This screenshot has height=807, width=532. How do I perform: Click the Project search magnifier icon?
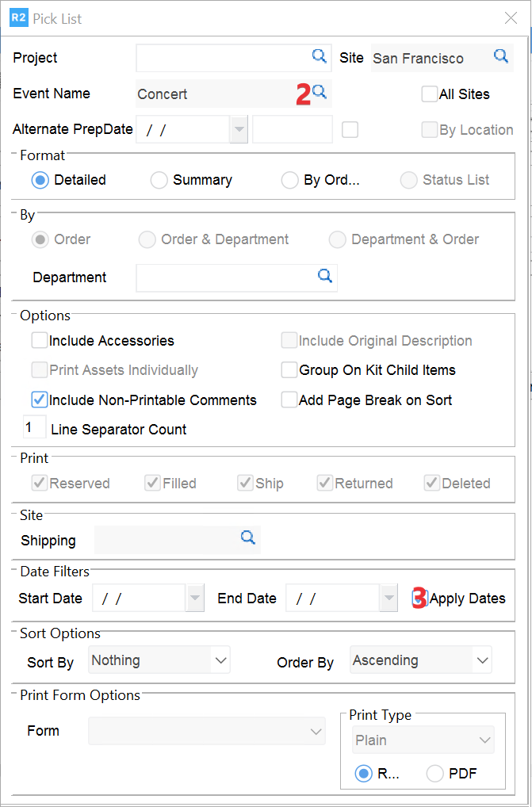(319, 56)
